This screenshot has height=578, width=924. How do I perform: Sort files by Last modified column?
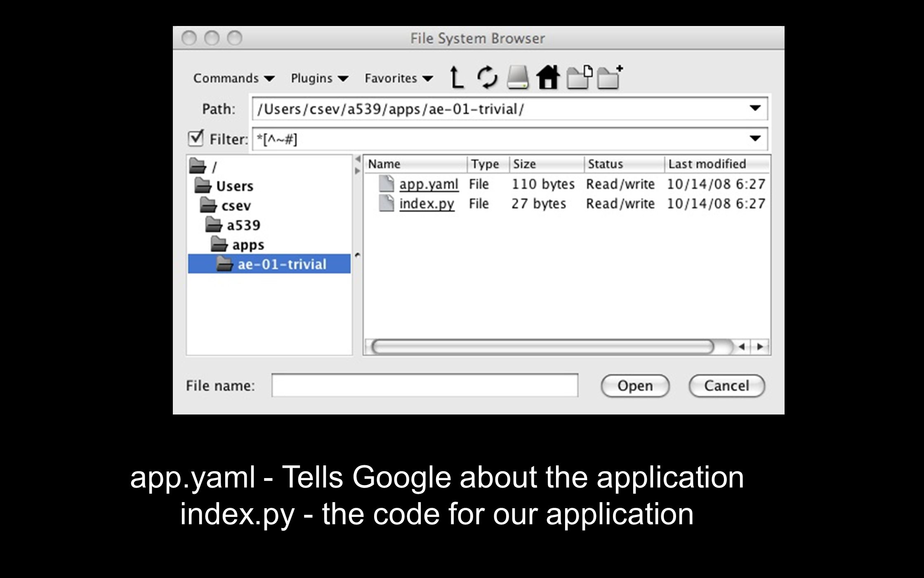[717, 164]
